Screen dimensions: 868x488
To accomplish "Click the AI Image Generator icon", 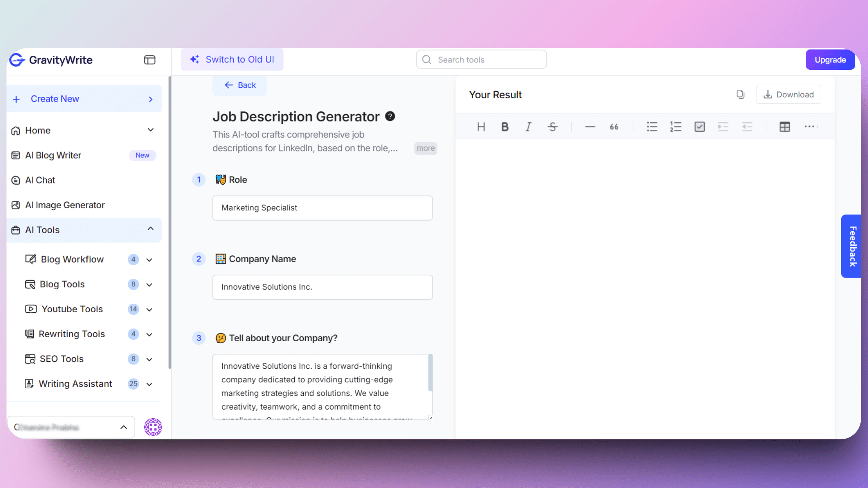I will point(16,205).
